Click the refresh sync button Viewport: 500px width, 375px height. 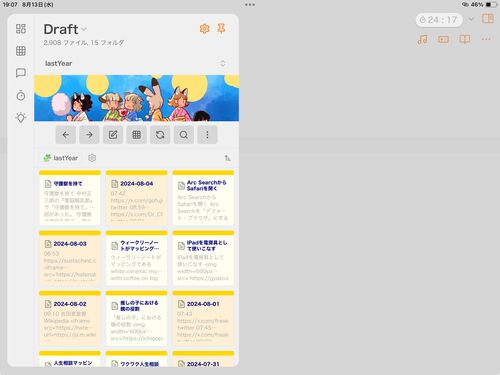point(160,135)
